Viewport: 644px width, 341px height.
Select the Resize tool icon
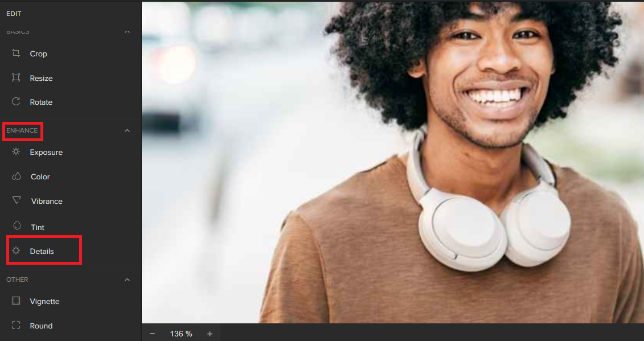tap(17, 78)
